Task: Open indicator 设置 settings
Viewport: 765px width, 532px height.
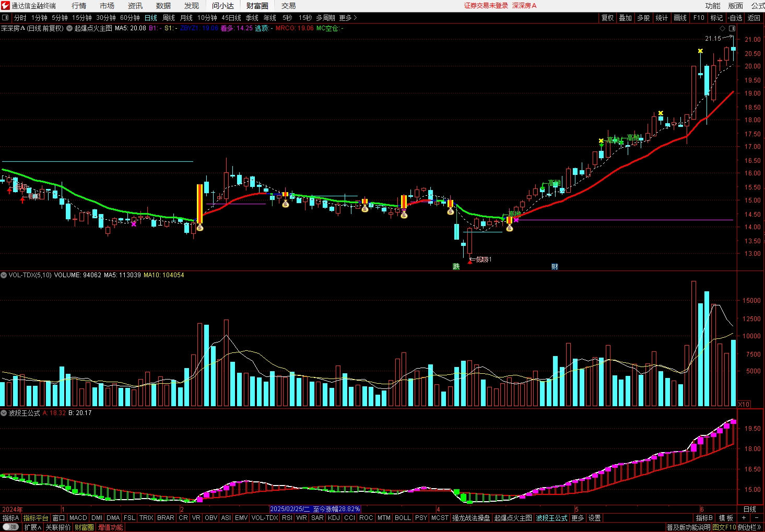Action: [x=595, y=518]
